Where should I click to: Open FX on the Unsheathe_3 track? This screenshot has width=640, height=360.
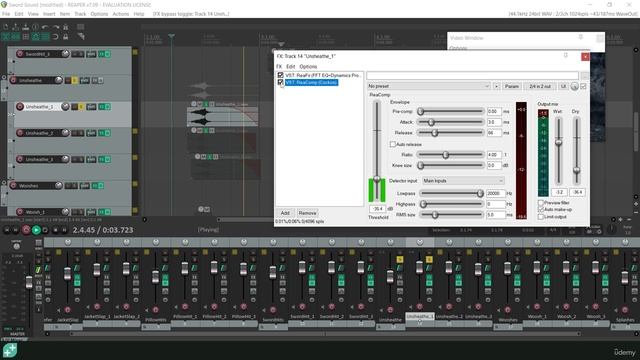coord(101,159)
